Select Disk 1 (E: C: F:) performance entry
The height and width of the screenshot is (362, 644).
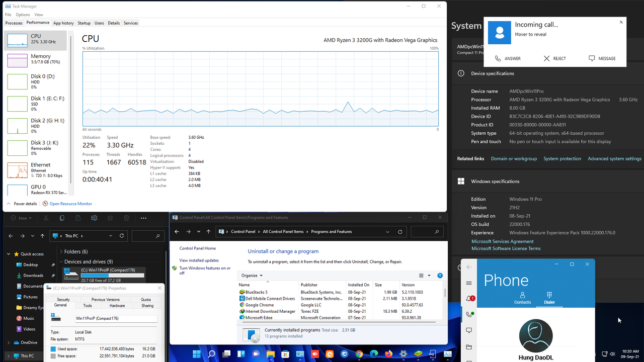(35, 104)
